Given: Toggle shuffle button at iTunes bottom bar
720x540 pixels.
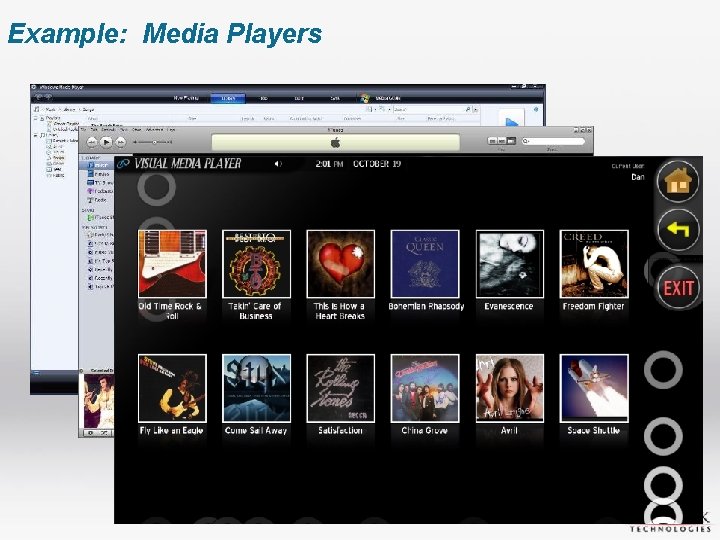Looking at the screenshot, I should 105,433.
